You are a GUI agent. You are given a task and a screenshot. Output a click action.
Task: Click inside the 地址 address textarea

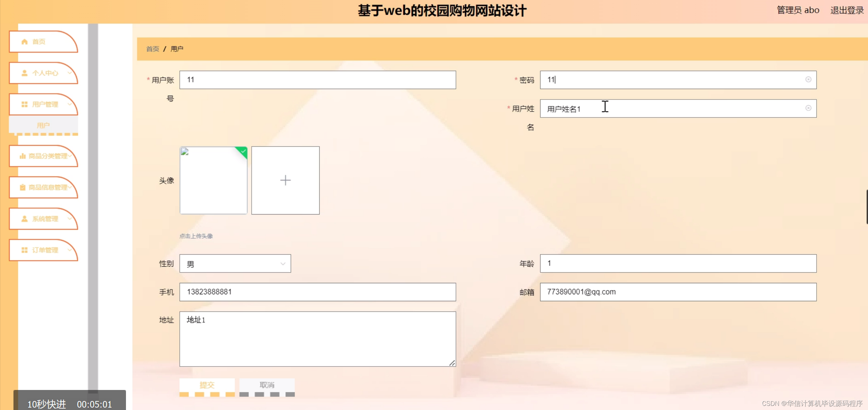pyautogui.click(x=317, y=339)
